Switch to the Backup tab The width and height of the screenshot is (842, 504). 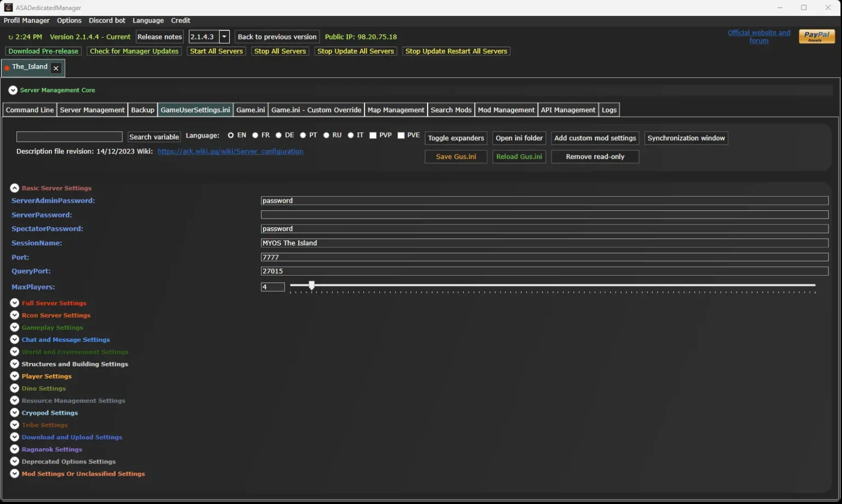(x=143, y=110)
